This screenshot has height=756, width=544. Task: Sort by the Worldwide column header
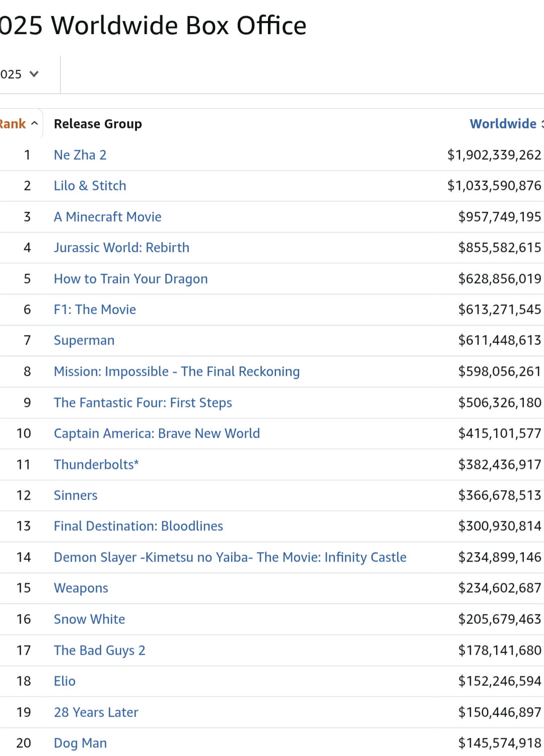click(x=503, y=124)
